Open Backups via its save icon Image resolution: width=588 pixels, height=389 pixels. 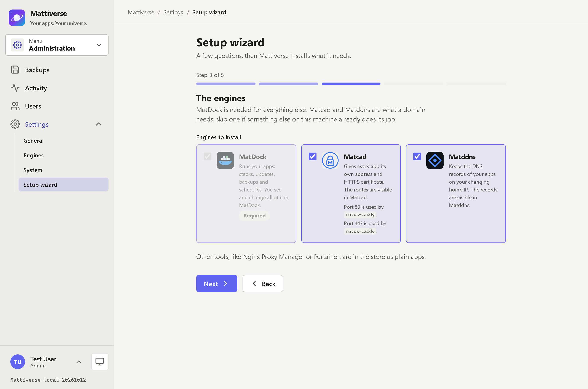15,70
